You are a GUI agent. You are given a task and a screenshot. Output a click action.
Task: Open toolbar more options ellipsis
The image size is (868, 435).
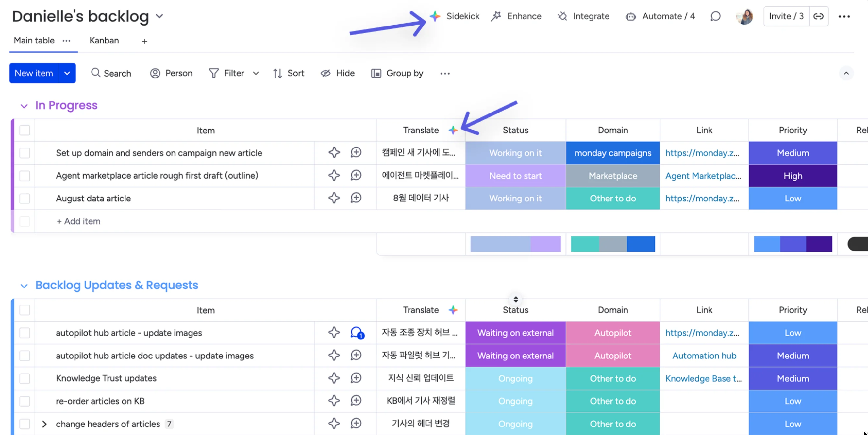445,73
